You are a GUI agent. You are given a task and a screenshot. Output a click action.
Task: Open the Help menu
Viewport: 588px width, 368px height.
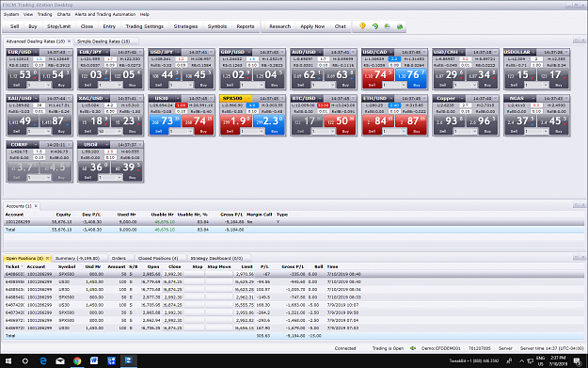tap(144, 14)
